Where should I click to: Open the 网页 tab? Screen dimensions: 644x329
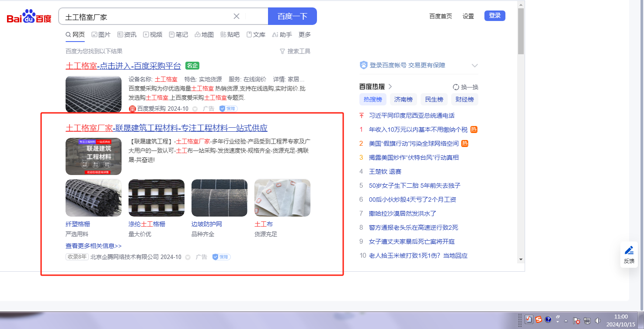(x=75, y=35)
